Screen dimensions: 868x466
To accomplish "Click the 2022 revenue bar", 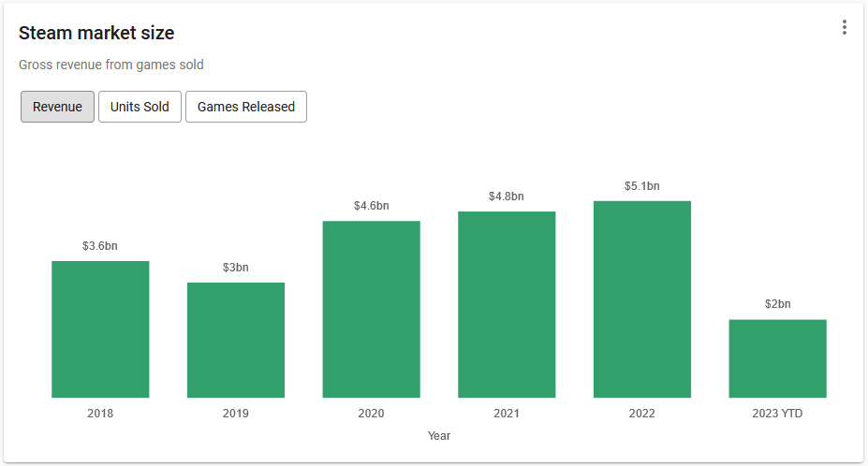I will tap(642, 299).
